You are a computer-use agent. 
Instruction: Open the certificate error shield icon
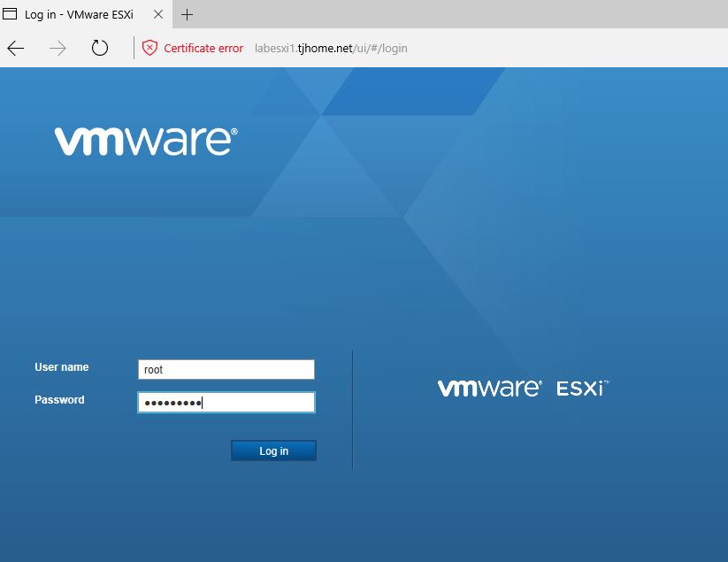click(x=149, y=48)
